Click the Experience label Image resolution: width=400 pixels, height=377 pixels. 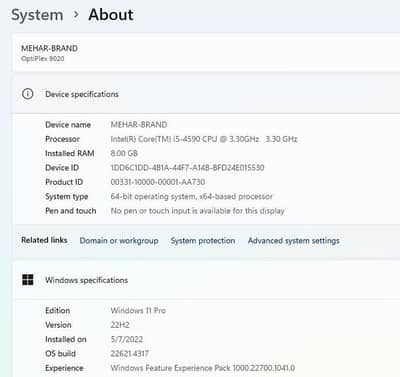coord(64,368)
